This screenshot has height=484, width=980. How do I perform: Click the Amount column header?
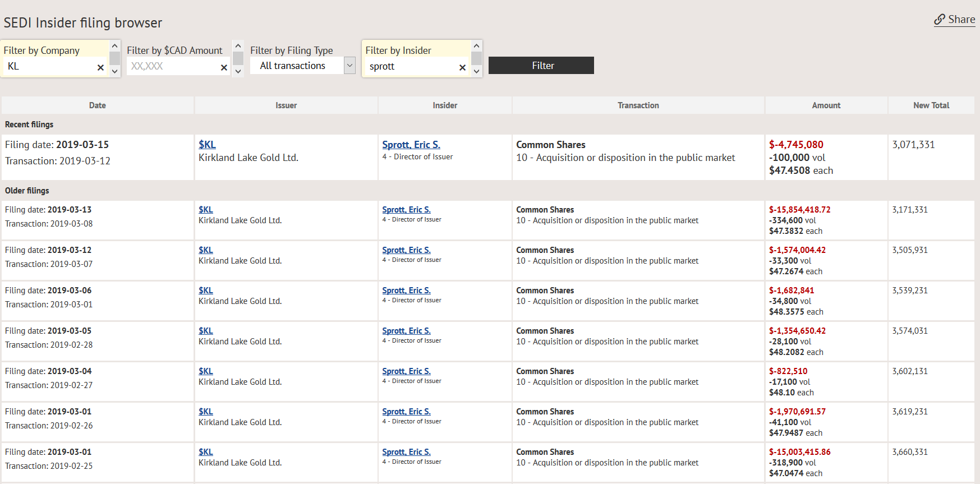pyautogui.click(x=826, y=105)
